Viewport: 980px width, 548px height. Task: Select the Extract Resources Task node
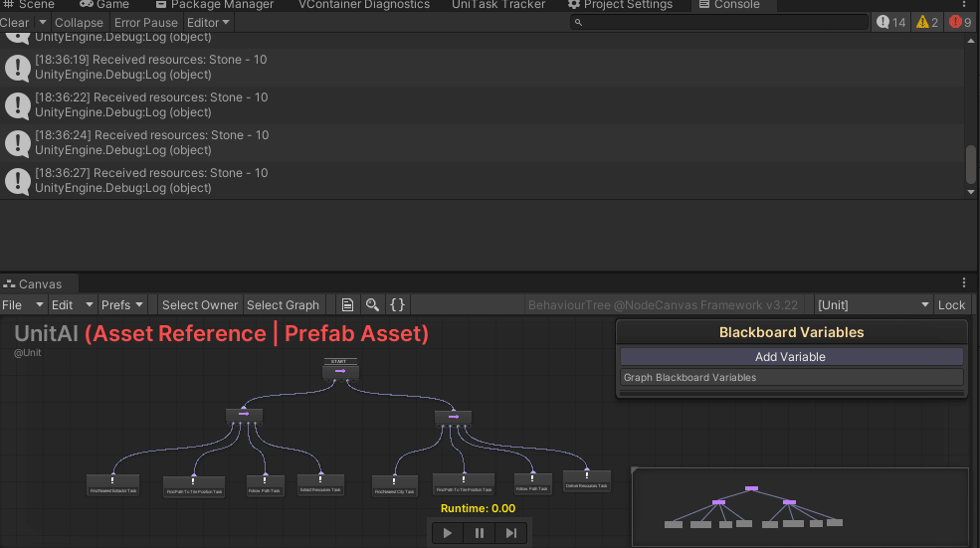tap(320, 484)
